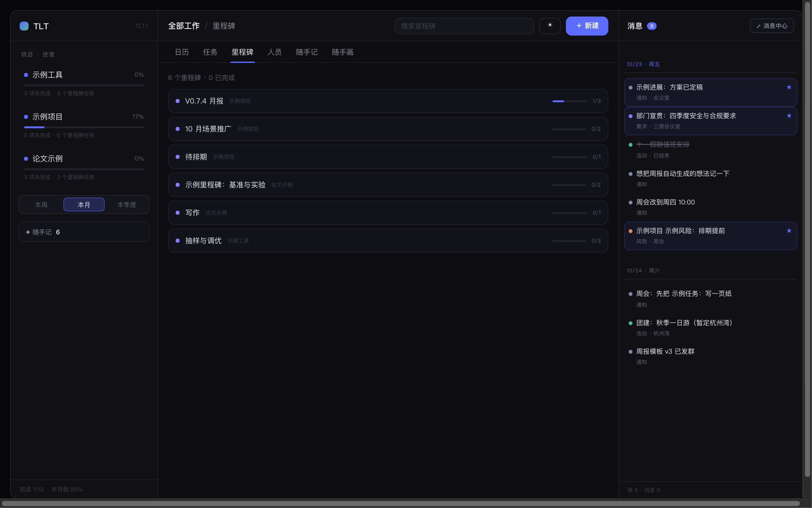The image size is (812, 508).
Task: Click 完成 1/12 in status bar
Action: pyautogui.click(x=31, y=490)
